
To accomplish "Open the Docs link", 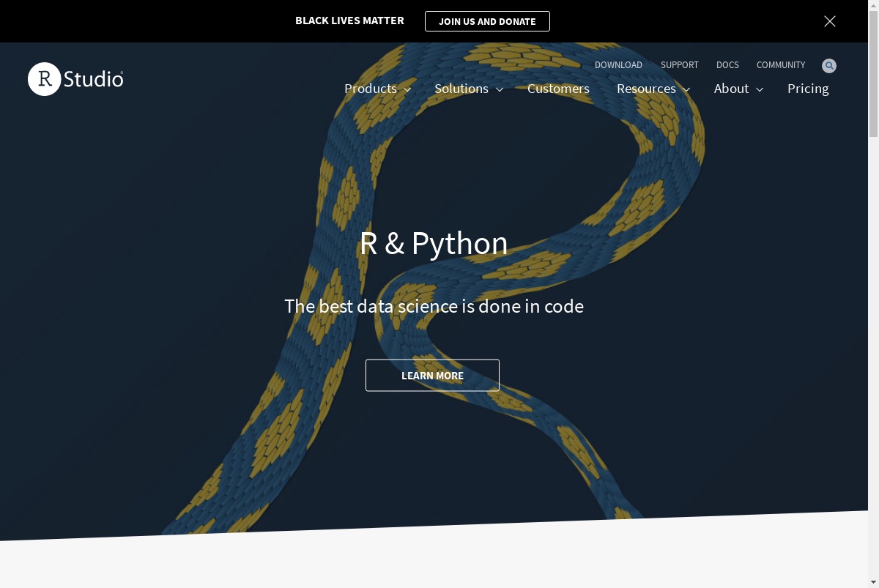I will (x=727, y=65).
